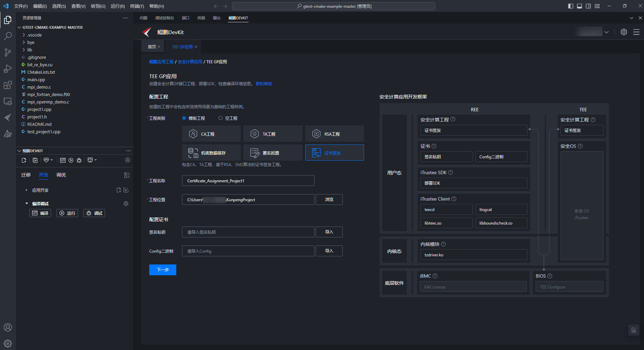Image resolution: width=644 pixels, height=350 pixels.
Task: Choose the RSA工程 template card
Action: tap(335, 134)
